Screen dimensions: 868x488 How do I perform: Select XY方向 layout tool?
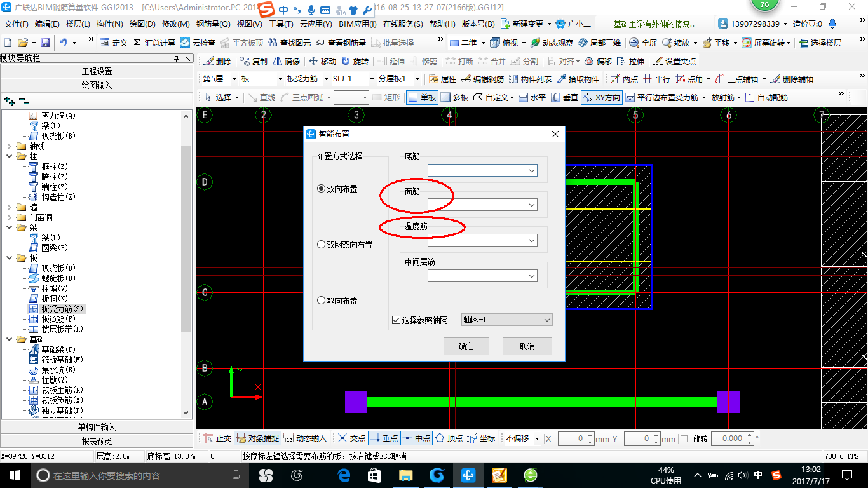pos(601,97)
